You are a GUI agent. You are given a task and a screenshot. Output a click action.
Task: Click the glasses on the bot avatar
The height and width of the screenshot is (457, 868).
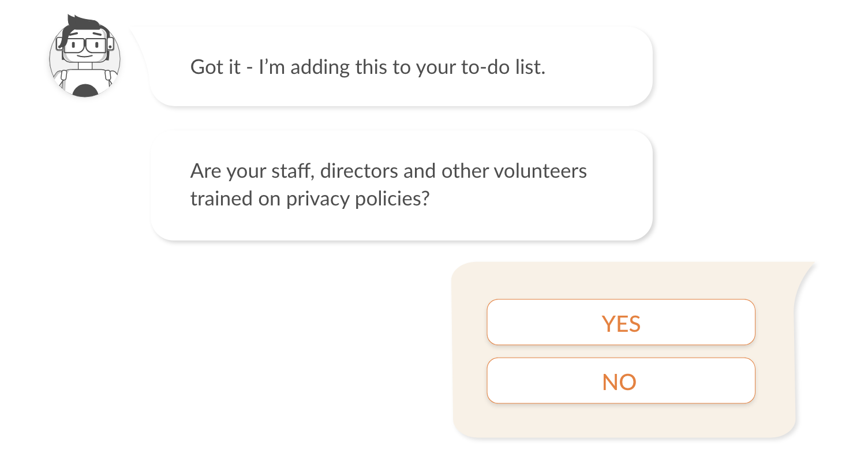85,45
